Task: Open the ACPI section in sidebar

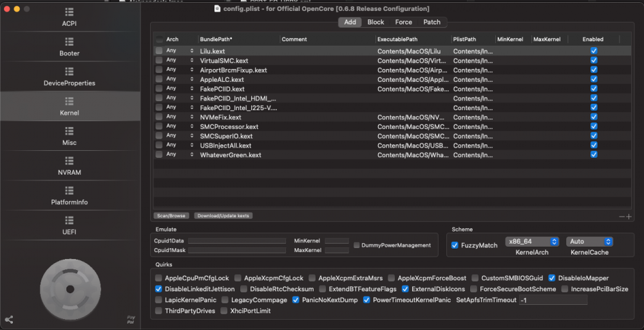Action: 70,17
